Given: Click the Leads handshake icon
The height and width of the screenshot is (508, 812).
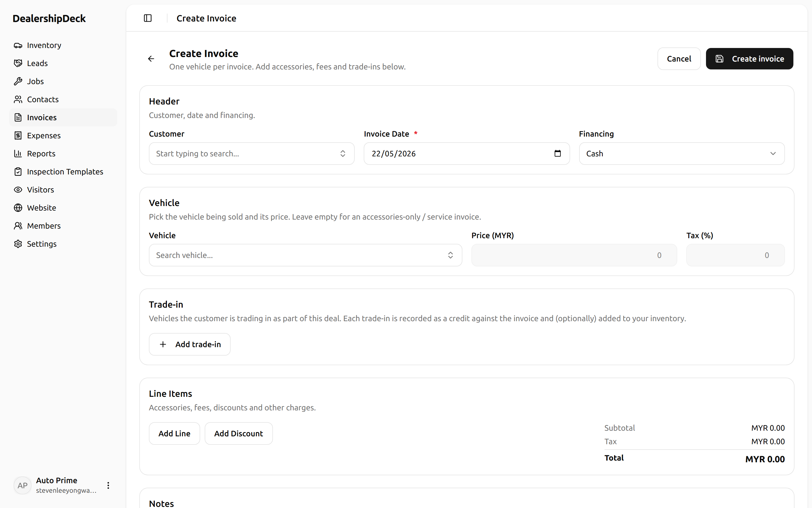Looking at the screenshot, I should tap(18, 63).
